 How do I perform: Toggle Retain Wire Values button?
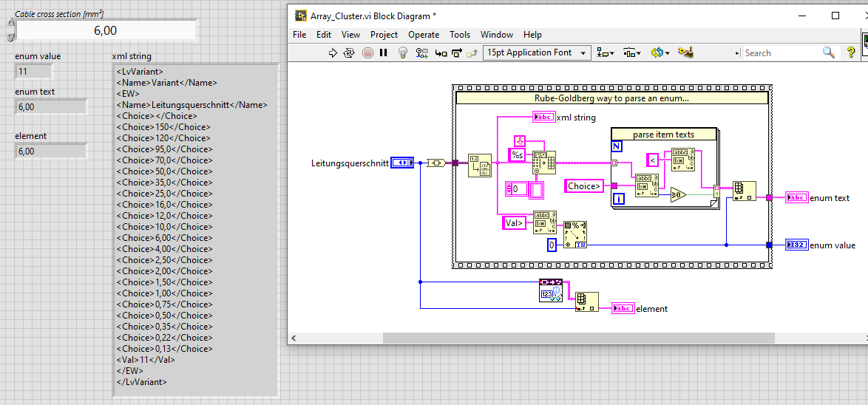[x=422, y=53]
